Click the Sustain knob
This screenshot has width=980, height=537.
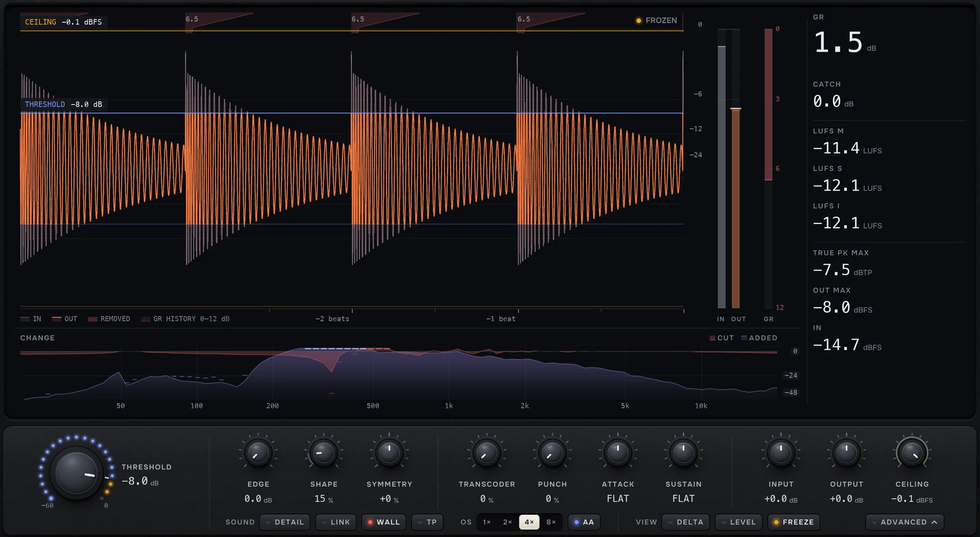click(683, 453)
